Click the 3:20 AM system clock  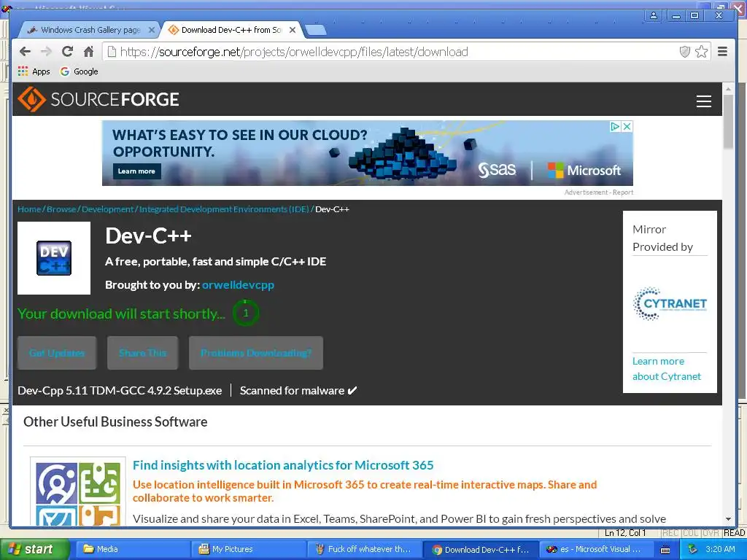[720, 549]
